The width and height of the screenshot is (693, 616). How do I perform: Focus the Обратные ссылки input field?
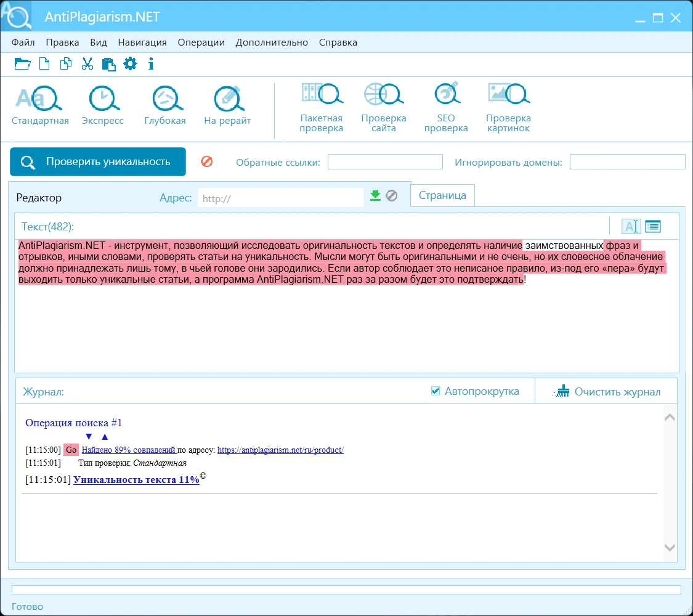click(385, 162)
